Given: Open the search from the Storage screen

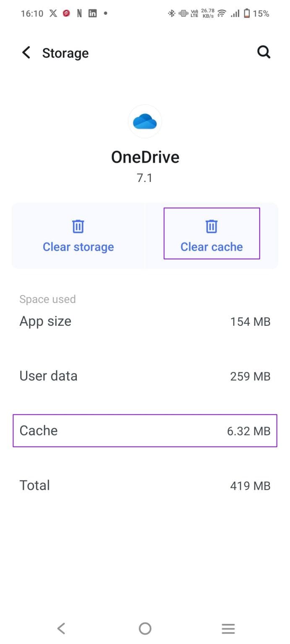Looking at the screenshot, I should click(x=264, y=52).
